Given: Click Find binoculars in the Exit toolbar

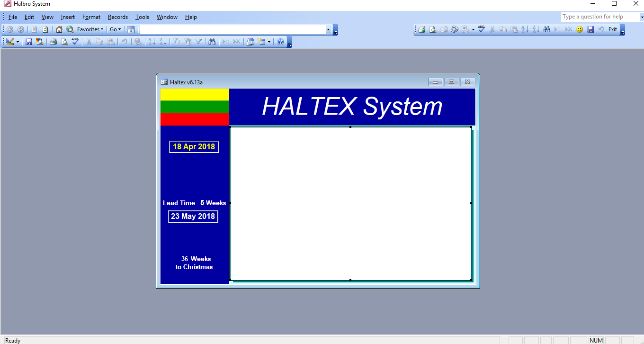Looking at the screenshot, I should (x=547, y=29).
